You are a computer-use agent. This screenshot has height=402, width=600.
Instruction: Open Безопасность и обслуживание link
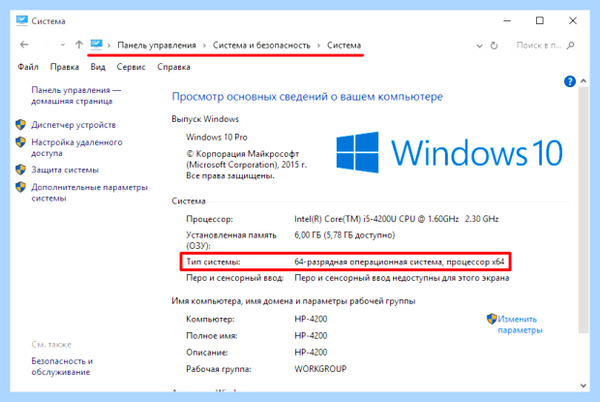[x=62, y=366]
